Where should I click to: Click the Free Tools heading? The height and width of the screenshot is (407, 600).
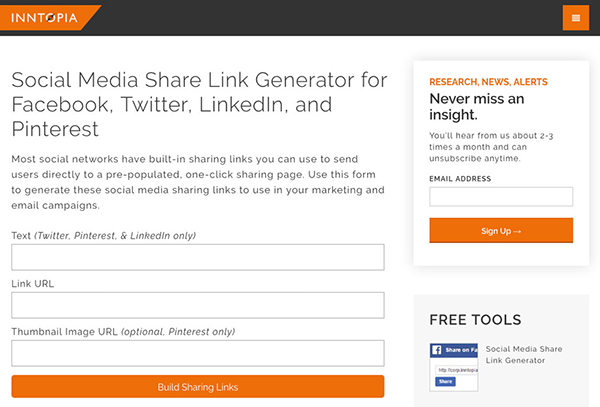click(x=475, y=320)
